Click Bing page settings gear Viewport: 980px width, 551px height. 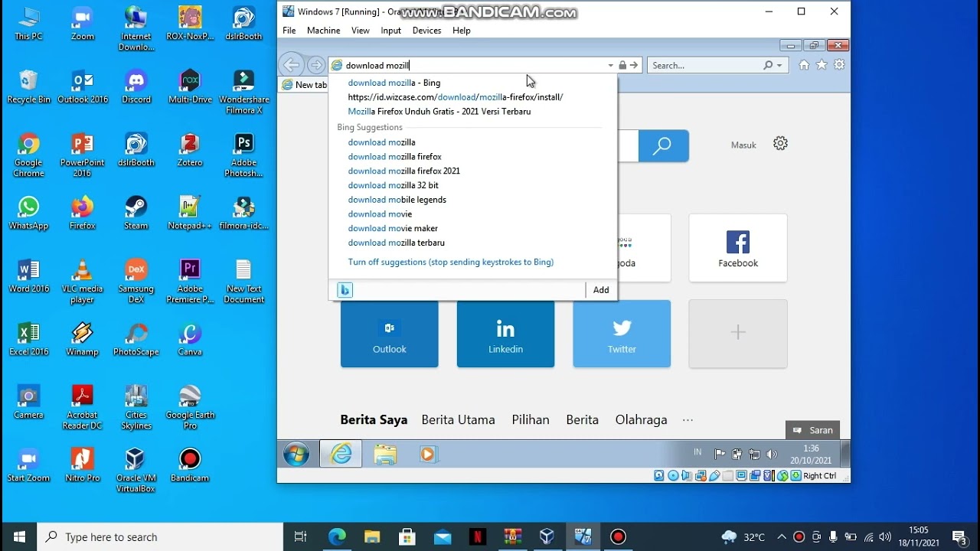[780, 143]
